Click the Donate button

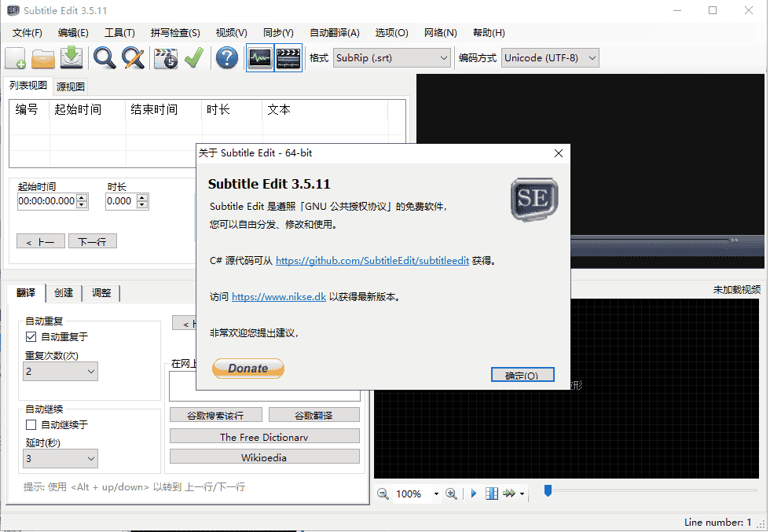point(248,369)
